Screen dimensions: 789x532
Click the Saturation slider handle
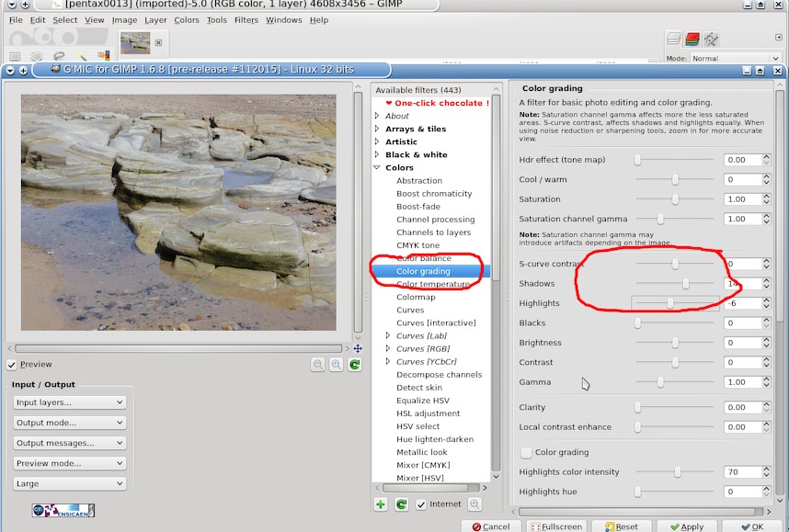(x=675, y=199)
